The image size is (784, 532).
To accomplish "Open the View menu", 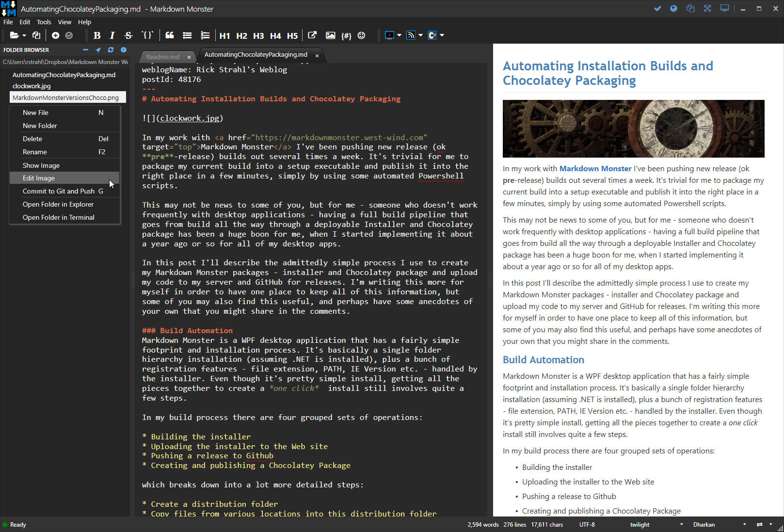I will point(64,22).
